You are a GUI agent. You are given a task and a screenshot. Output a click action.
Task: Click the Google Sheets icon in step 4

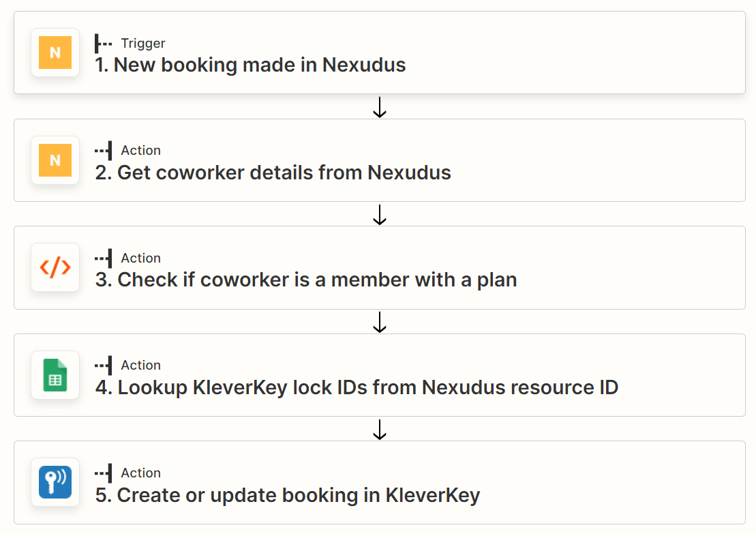coord(55,375)
